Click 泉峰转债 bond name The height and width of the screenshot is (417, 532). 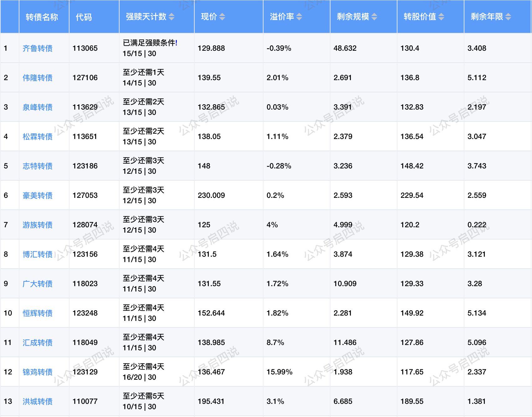(38, 107)
